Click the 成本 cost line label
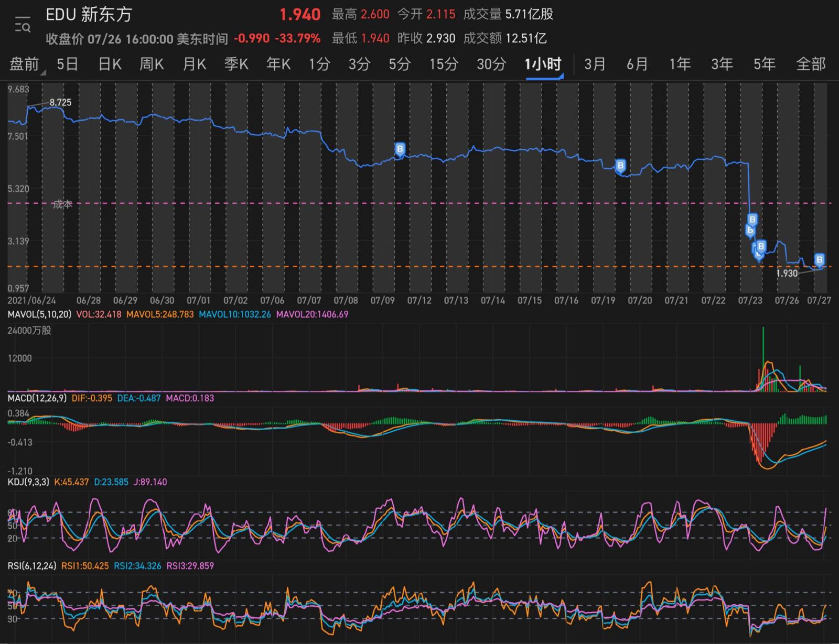The image size is (839, 644). [62, 204]
